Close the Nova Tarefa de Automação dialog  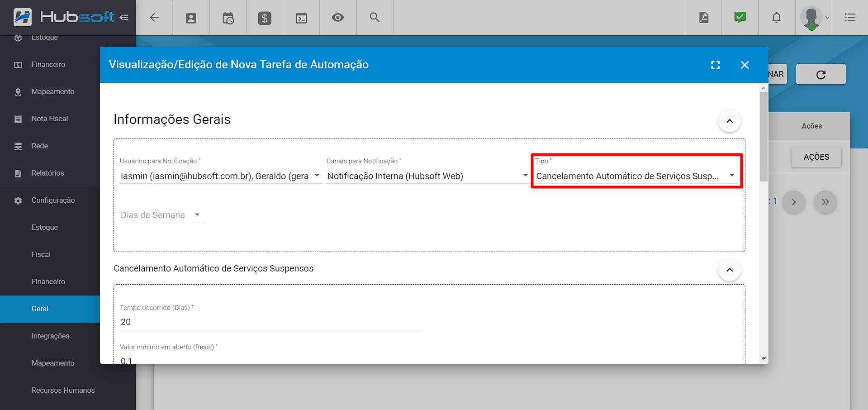(x=745, y=65)
